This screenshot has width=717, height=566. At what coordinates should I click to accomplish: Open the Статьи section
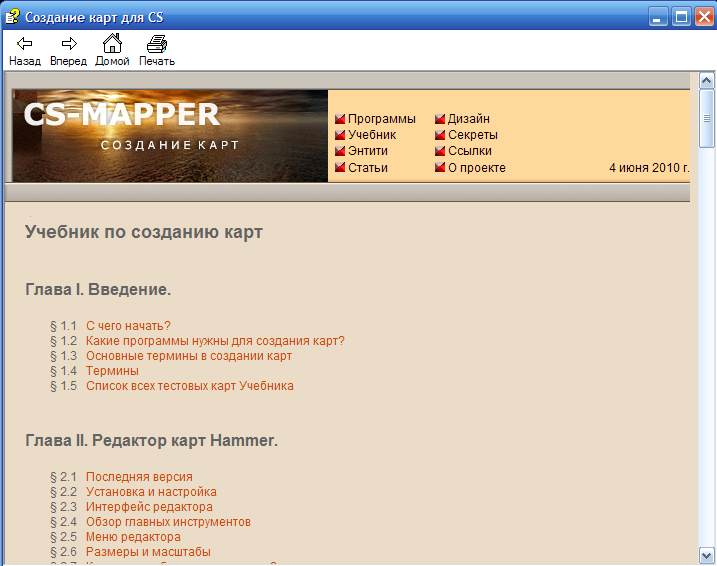coord(368,167)
